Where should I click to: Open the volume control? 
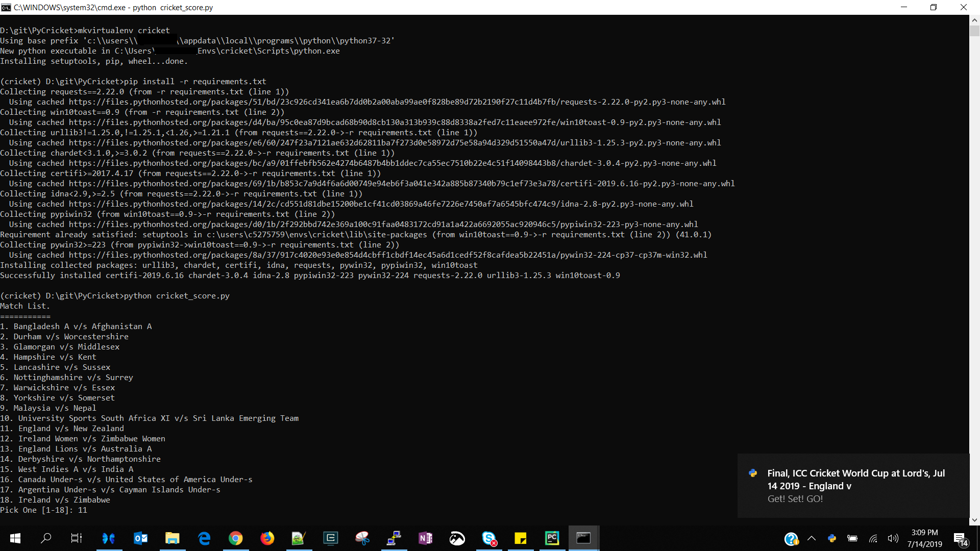893,538
